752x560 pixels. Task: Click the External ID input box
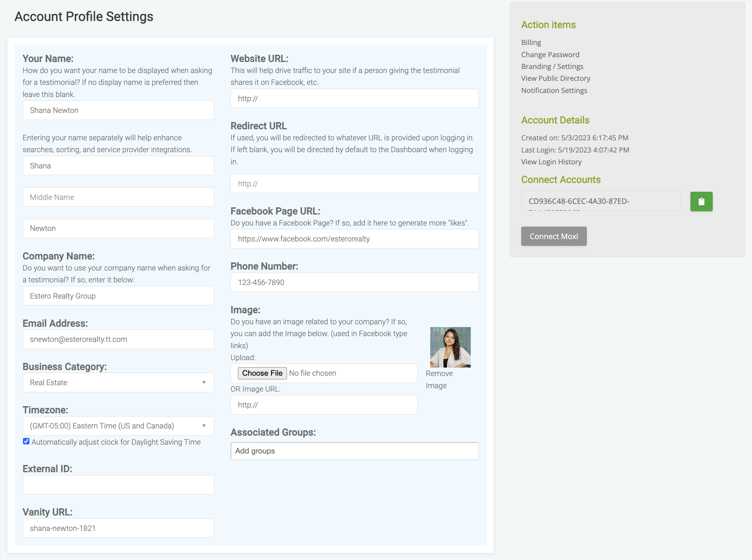(x=118, y=485)
